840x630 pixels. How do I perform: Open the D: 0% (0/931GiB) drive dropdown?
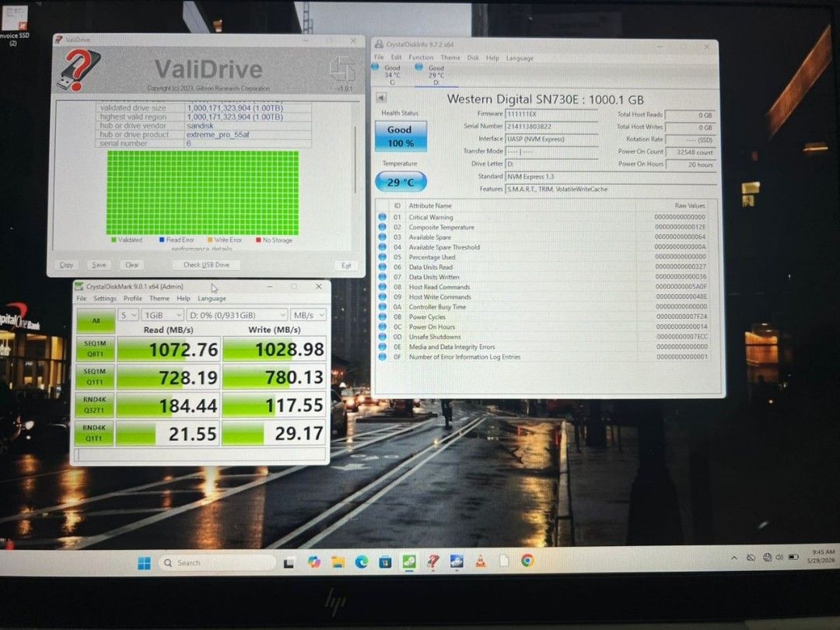click(236, 315)
